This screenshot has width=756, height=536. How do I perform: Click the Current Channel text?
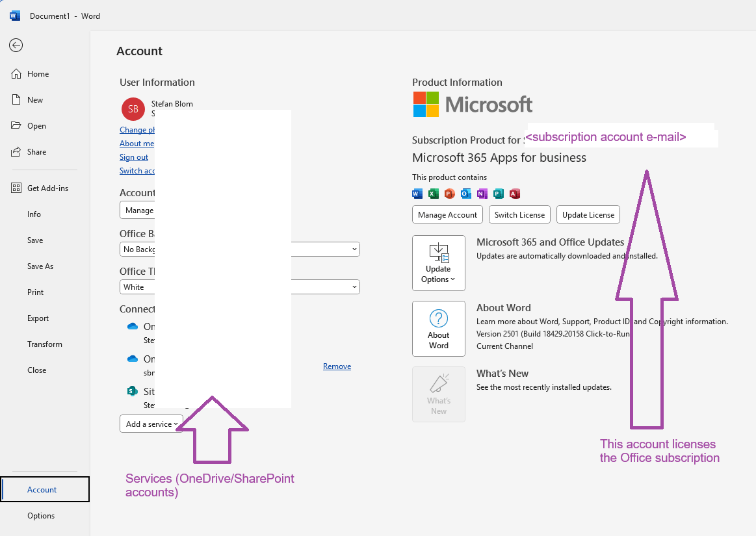point(505,346)
